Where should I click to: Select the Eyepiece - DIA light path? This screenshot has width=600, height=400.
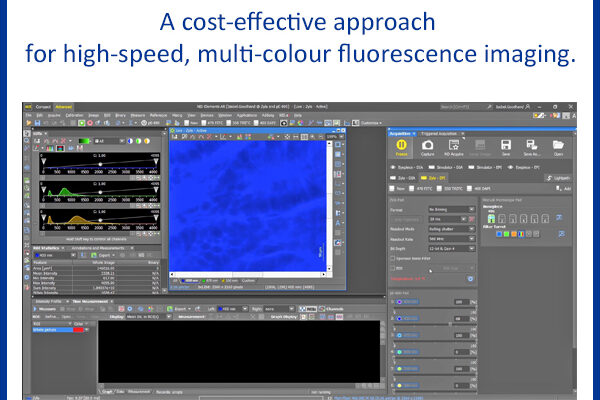pos(406,168)
